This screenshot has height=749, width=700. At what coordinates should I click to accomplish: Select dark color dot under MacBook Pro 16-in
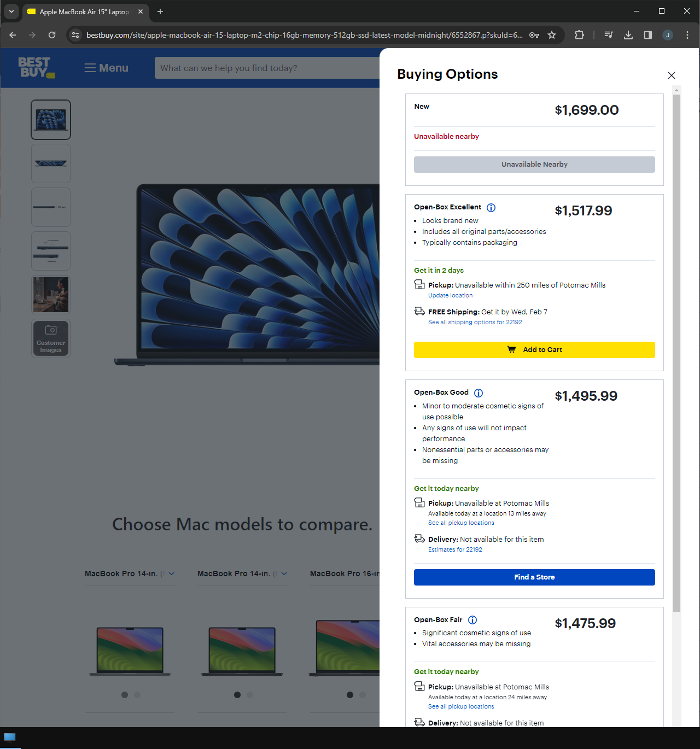tap(350, 695)
